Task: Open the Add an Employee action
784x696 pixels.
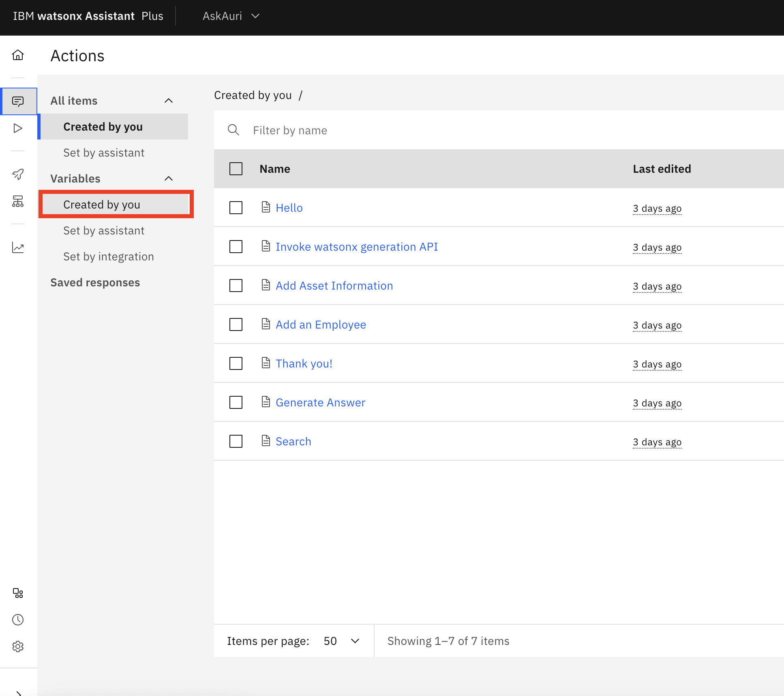Action: tap(321, 324)
